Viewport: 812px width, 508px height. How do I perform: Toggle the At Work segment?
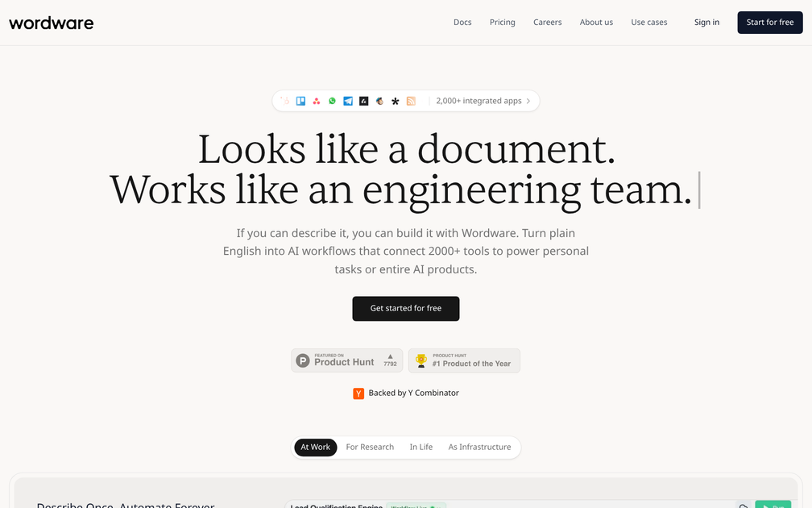tap(315, 447)
